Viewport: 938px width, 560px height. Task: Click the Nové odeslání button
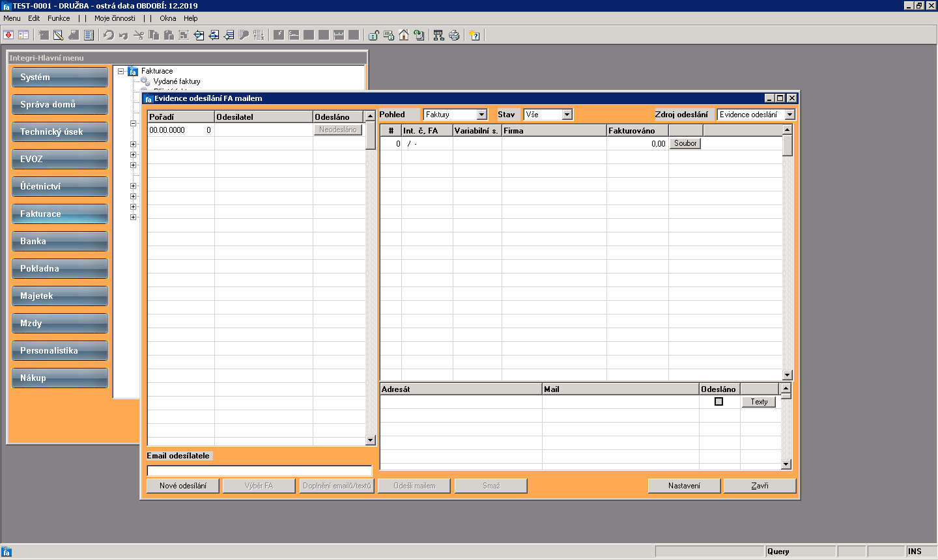183,486
